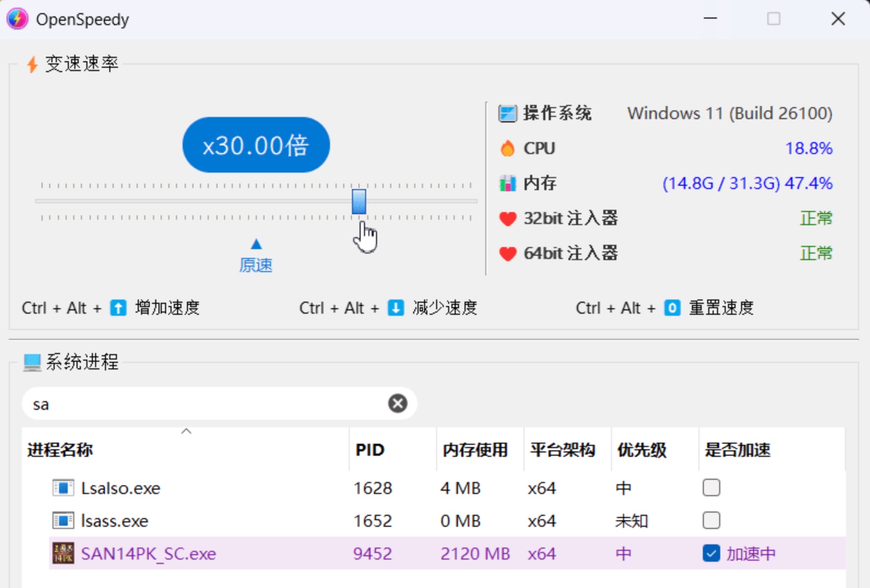Sort by 内存使用 column header
The image size is (870, 588).
[x=475, y=450]
